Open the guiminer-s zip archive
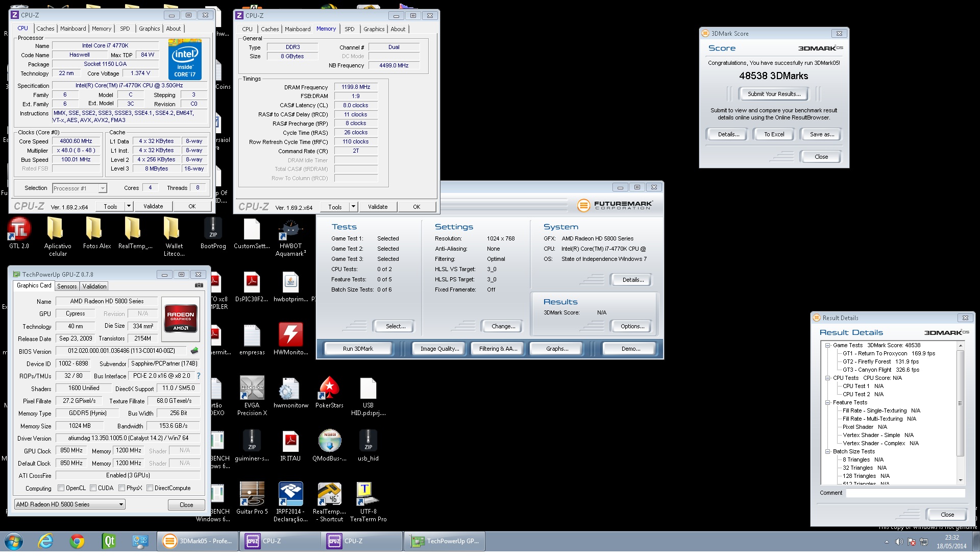 [x=252, y=446]
